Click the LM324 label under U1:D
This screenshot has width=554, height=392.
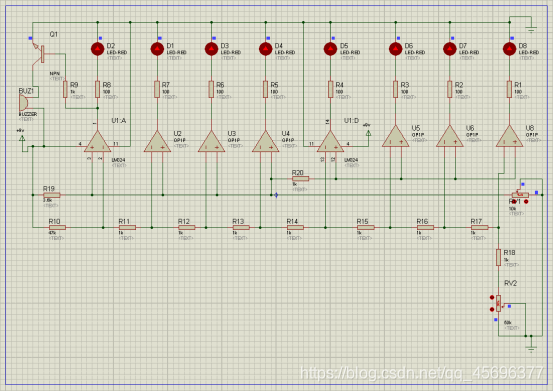[x=351, y=160]
